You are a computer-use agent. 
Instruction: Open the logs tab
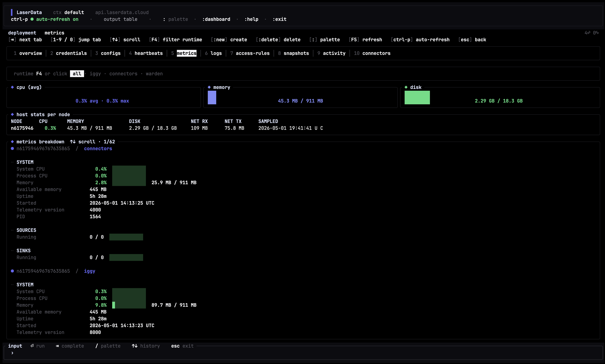pyautogui.click(x=213, y=53)
